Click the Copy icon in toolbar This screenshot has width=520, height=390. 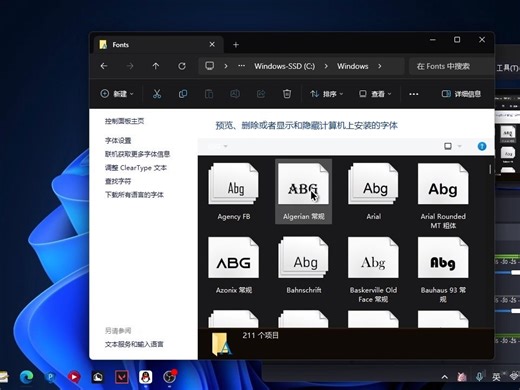click(183, 94)
